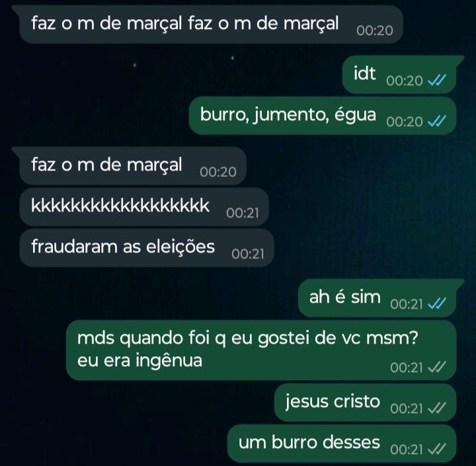Select the 'jesus cristo' message bubble
This screenshot has height=466, width=476.
click(365, 403)
